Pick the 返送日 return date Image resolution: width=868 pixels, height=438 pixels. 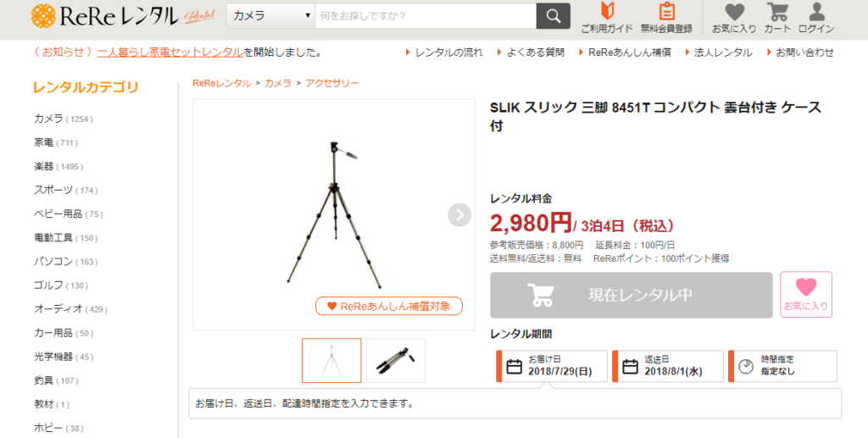668,366
